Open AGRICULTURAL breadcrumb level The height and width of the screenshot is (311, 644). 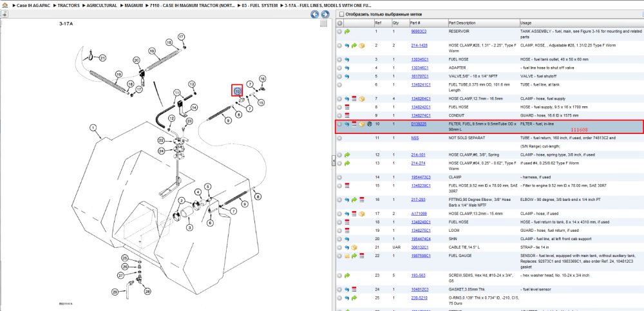pos(102,6)
